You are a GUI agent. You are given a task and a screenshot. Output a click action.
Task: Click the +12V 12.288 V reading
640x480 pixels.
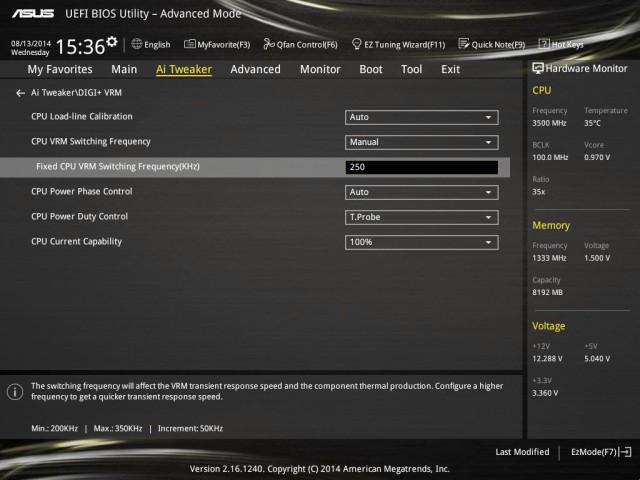pyautogui.click(x=547, y=358)
